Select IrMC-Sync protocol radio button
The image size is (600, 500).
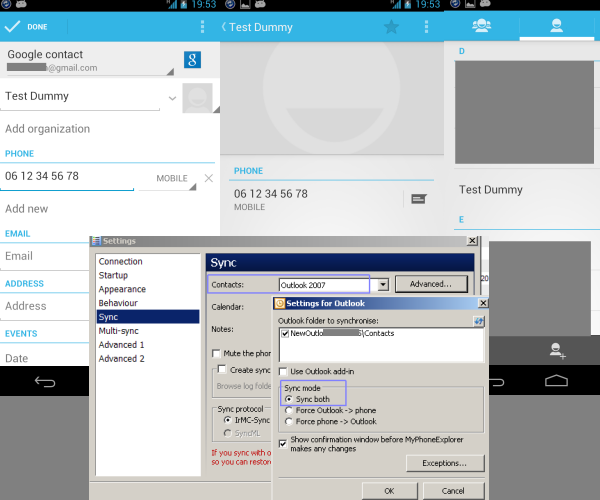228,420
